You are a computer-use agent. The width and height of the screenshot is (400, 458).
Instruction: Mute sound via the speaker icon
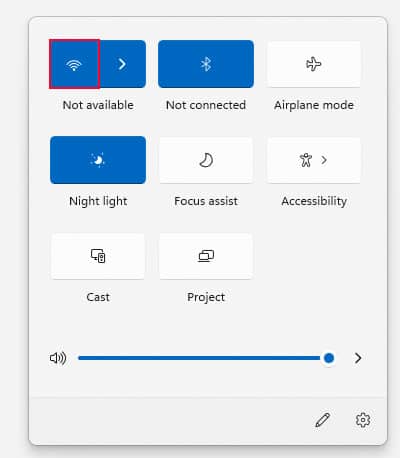(x=58, y=358)
